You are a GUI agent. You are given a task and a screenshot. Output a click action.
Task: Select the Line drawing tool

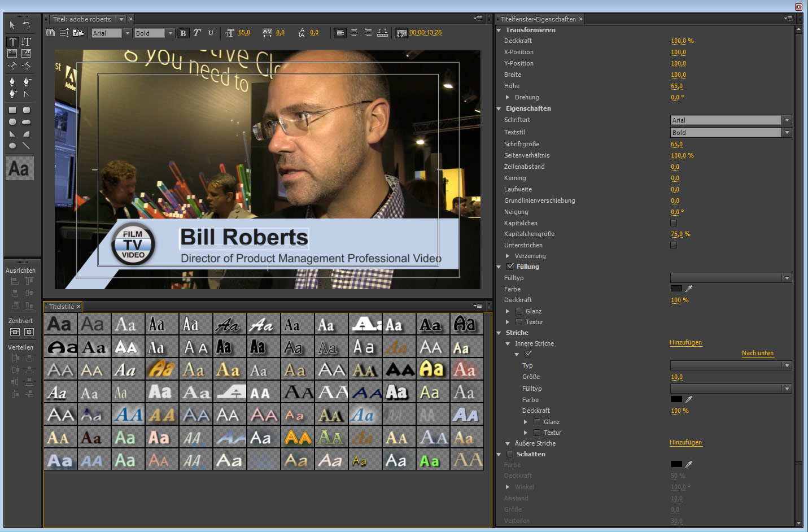(x=26, y=146)
